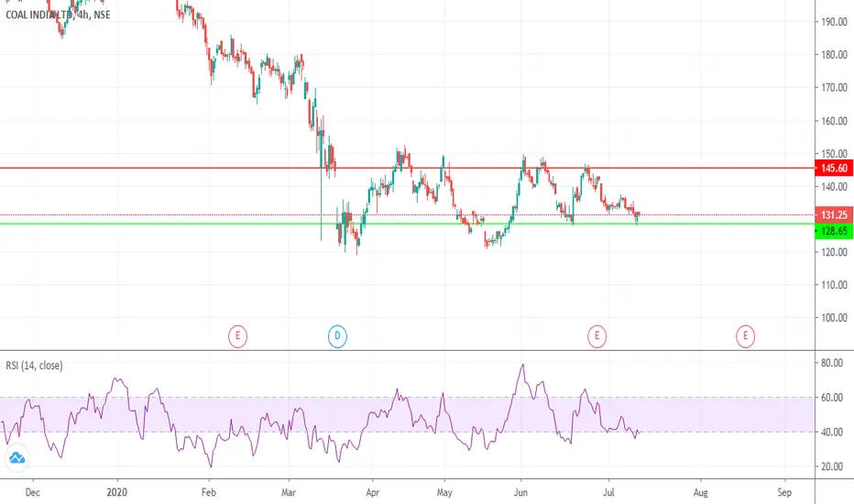
Task: Click the May time axis label
Action: [x=444, y=493]
